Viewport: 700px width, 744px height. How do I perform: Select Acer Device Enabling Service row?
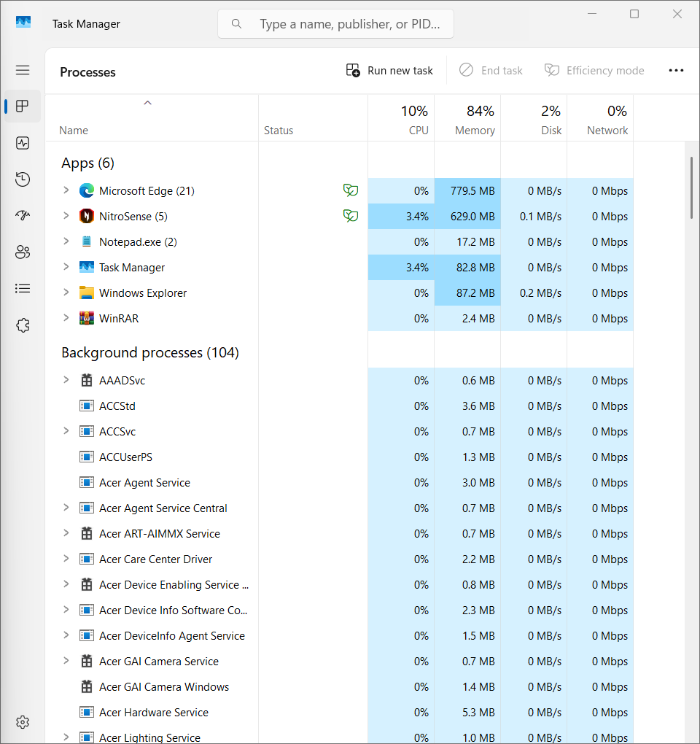click(x=339, y=584)
